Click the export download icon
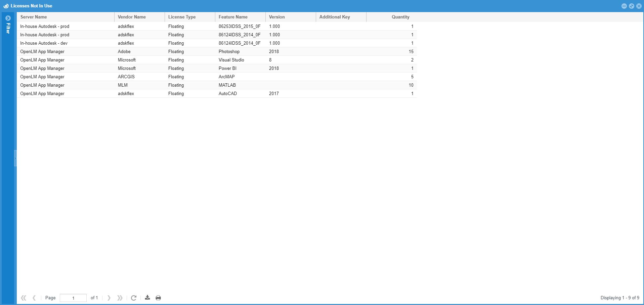The width and height of the screenshot is (644, 305). (x=147, y=298)
